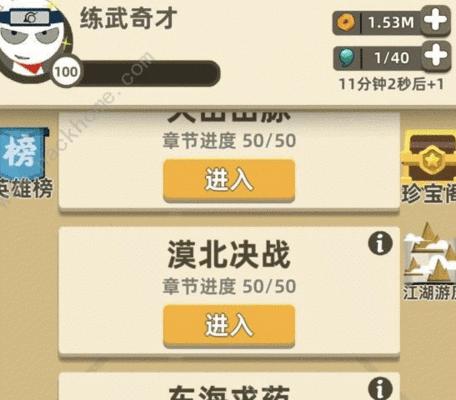Screen dimensions: 456x400
Task: Select the 东海求药 chapter card
Action: point(229,387)
